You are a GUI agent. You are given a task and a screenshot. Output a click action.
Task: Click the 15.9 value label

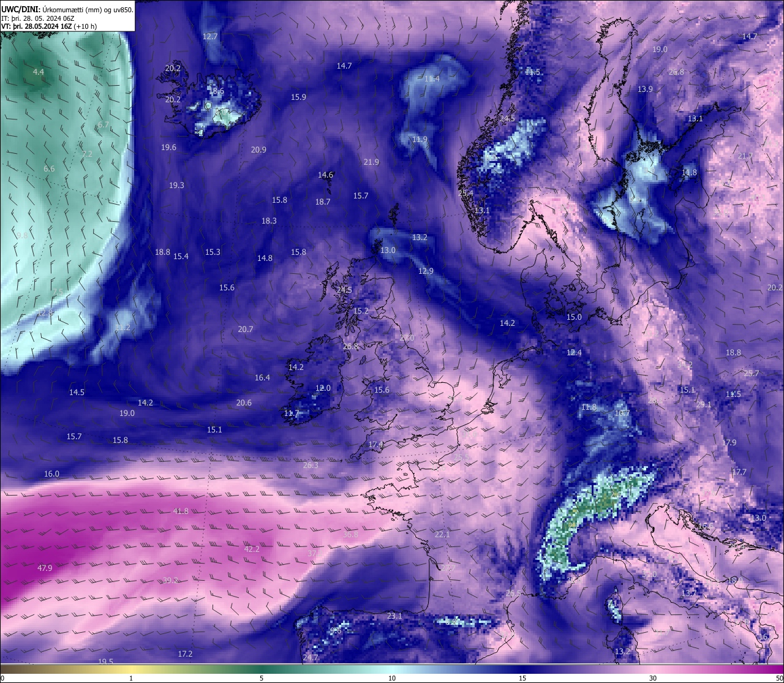click(x=298, y=97)
